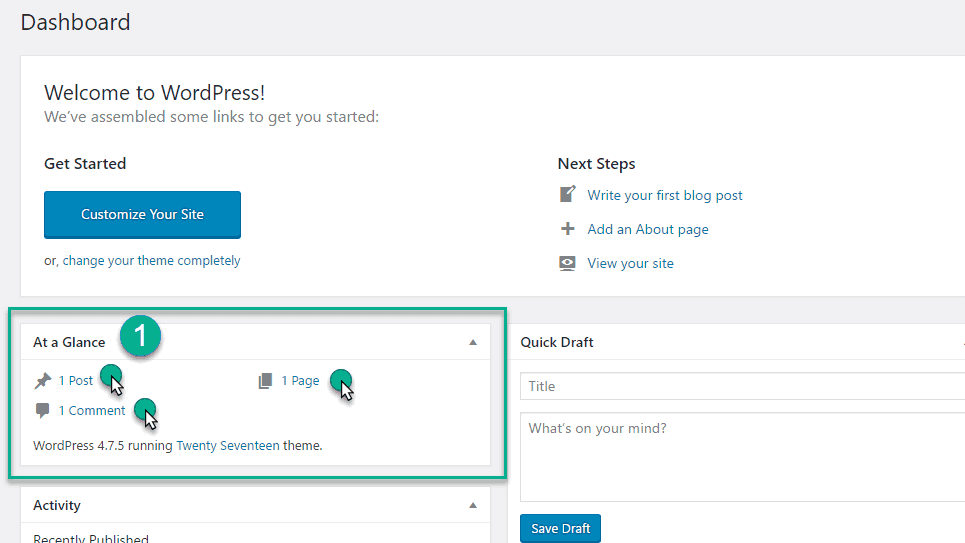Click the speech bubble icon next to 1 Comment
The width and height of the screenshot is (965, 543).
click(42, 411)
